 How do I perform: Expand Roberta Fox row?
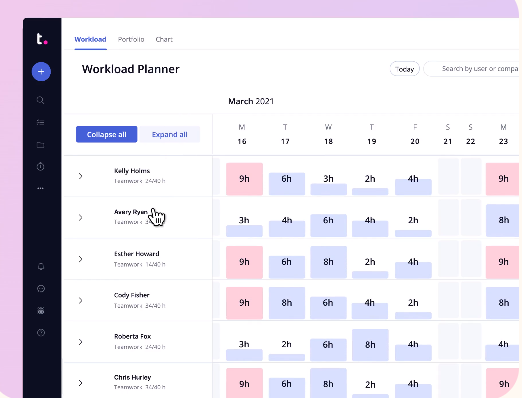[80, 342]
